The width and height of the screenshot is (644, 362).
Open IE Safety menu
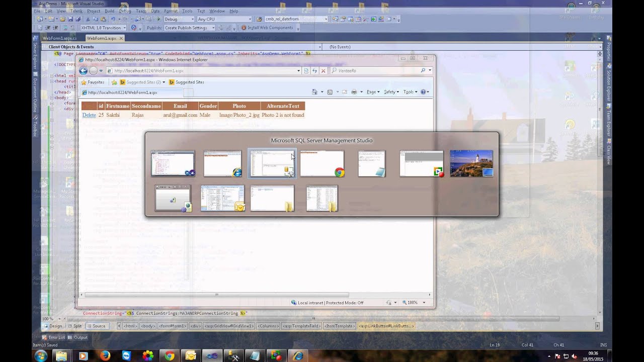[x=391, y=92]
